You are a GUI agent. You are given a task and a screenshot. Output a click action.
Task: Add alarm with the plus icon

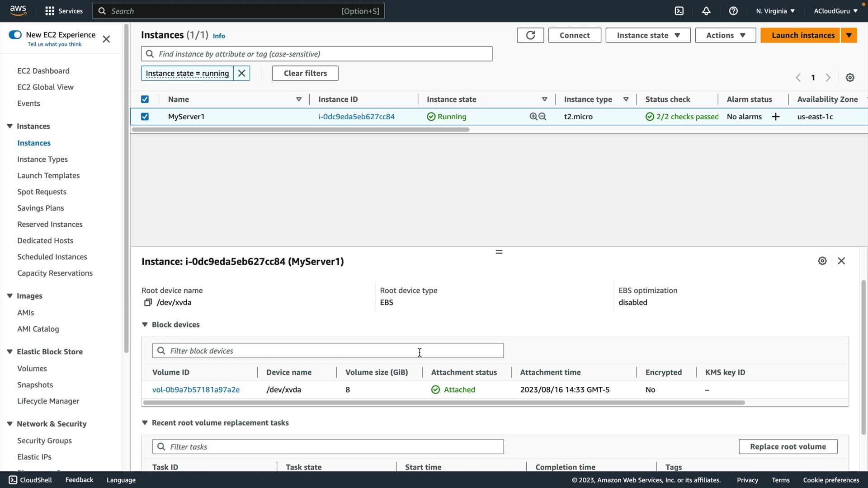[776, 117]
